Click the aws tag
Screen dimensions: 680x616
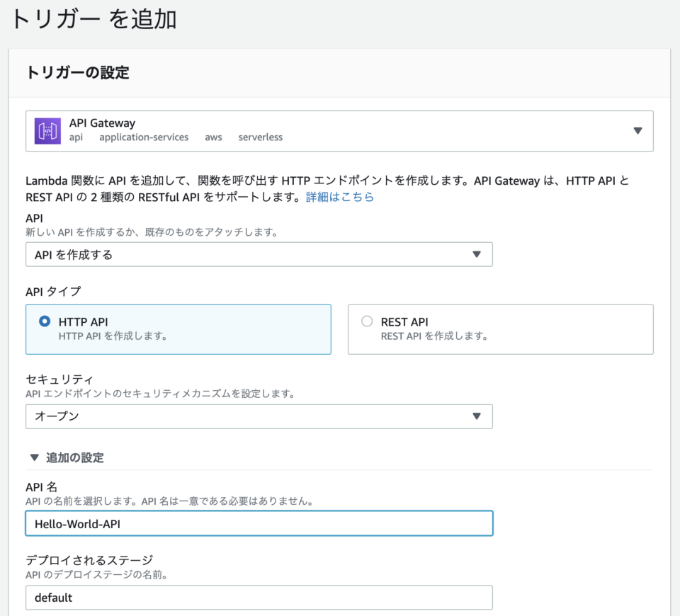coord(213,137)
